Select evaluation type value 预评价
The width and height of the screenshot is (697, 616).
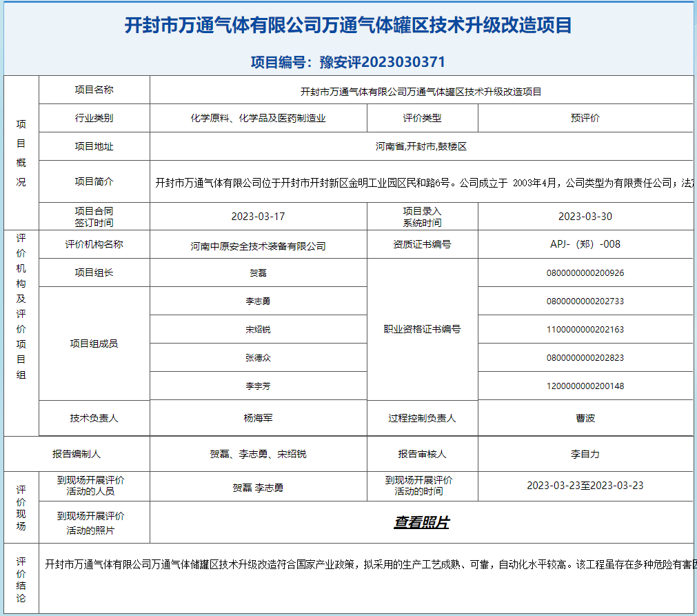[585, 119]
